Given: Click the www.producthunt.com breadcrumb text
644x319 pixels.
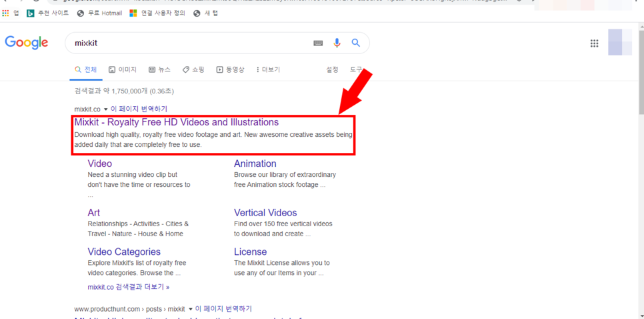Looking at the screenshot, I should pos(130,309).
